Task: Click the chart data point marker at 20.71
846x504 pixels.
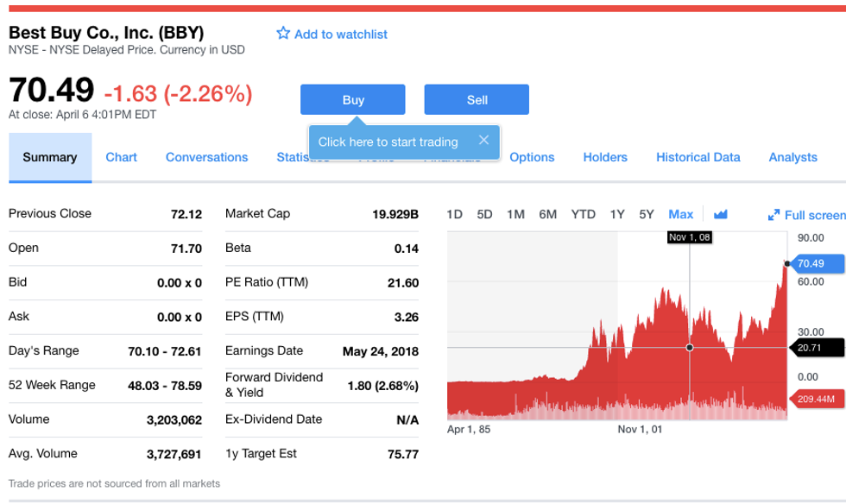Action: point(689,347)
